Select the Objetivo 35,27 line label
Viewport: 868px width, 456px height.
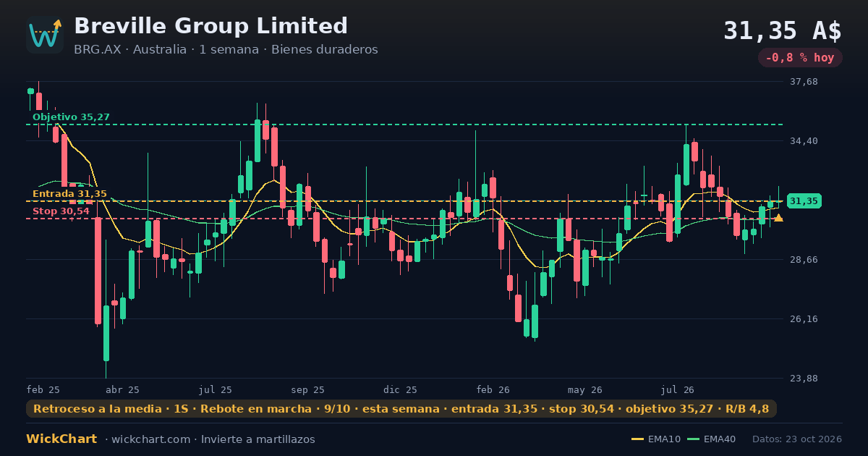pyautogui.click(x=71, y=117)
